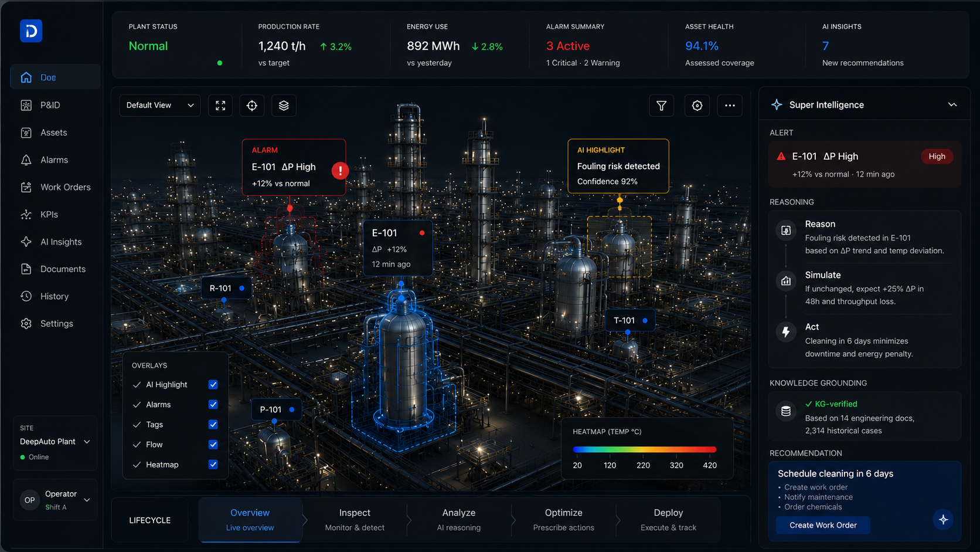This screenshot has width=980, height=552.
Task: Uncheck the Tags overlay checkbox
Action: click(213, 425)
